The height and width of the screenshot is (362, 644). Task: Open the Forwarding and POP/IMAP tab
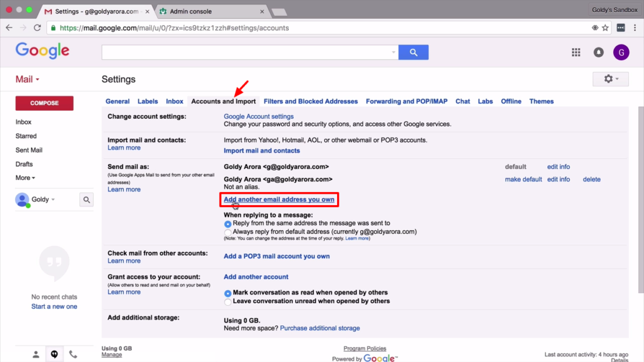(406, 101)
